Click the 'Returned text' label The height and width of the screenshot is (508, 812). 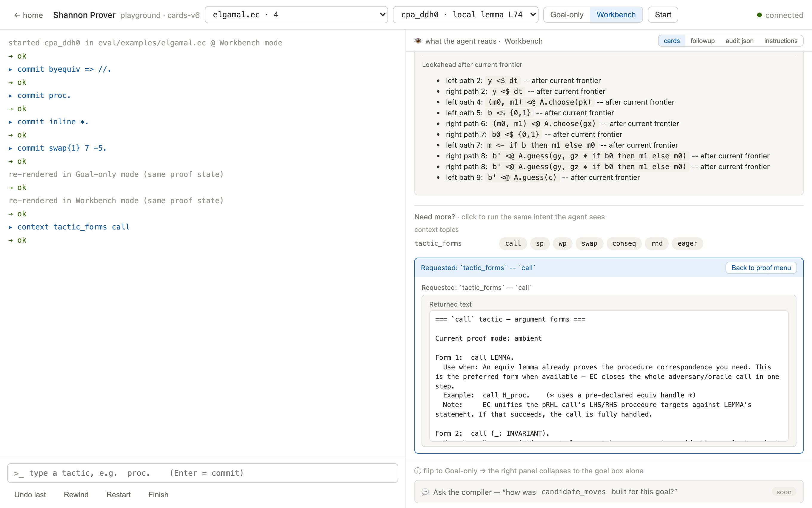(450, 304)
